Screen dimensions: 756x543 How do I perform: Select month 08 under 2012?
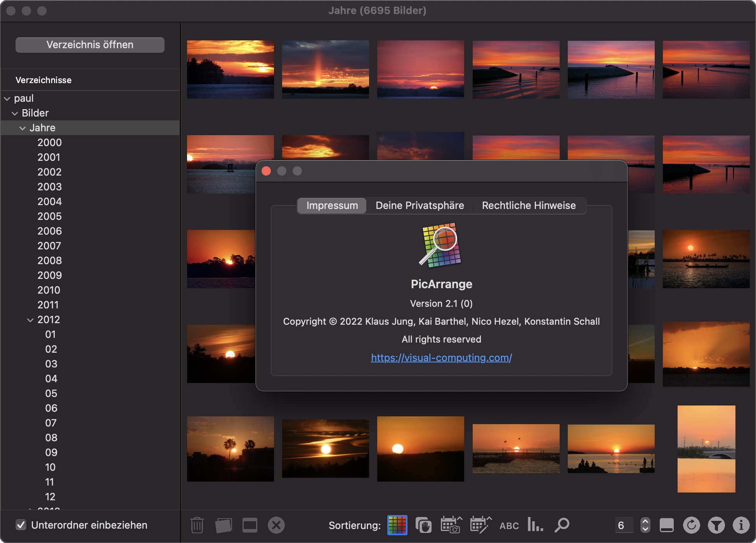click(51, 438)
